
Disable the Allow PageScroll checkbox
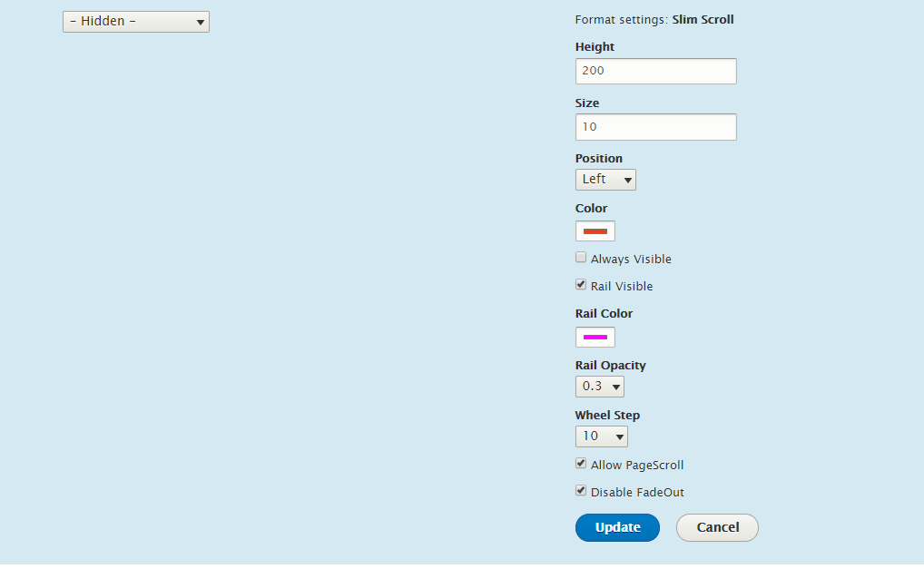click(581, 464)
